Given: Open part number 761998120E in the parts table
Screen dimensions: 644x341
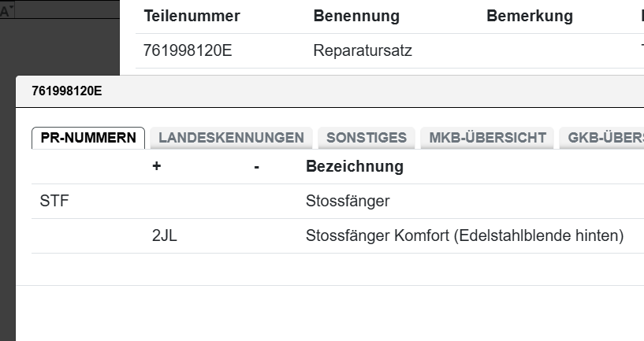Looking at the screenshot, I should (188, 51).
